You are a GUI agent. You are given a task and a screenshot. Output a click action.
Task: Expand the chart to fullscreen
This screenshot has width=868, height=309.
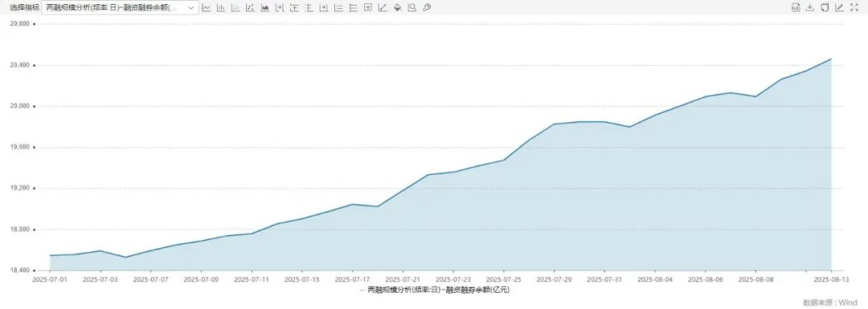pyautogui.click(x=854, y=8)
